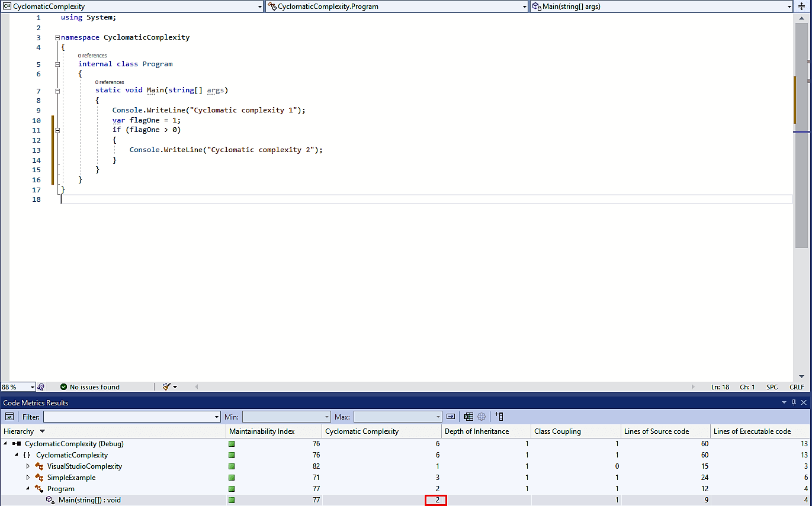Click the CRLF line ending indicator
This screenshot has width=812, height=506.
pos(797,387)
